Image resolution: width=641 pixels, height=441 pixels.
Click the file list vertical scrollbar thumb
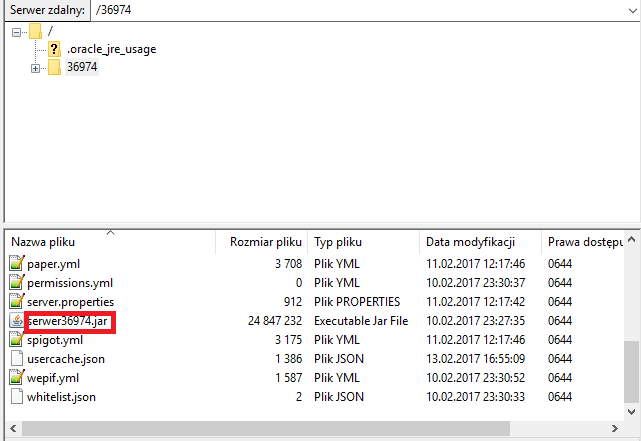click(631, 370)
